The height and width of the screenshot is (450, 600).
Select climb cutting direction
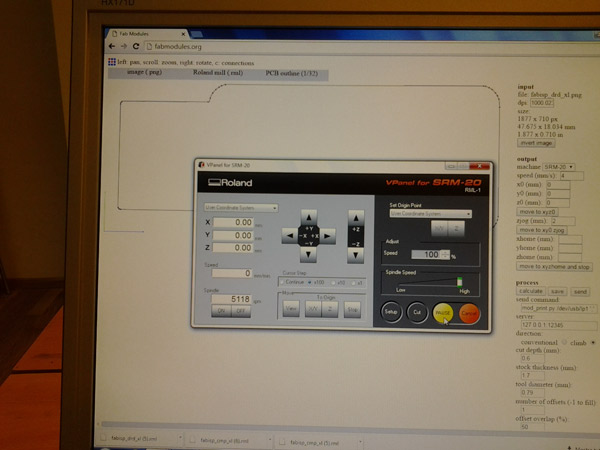(593, 342)
